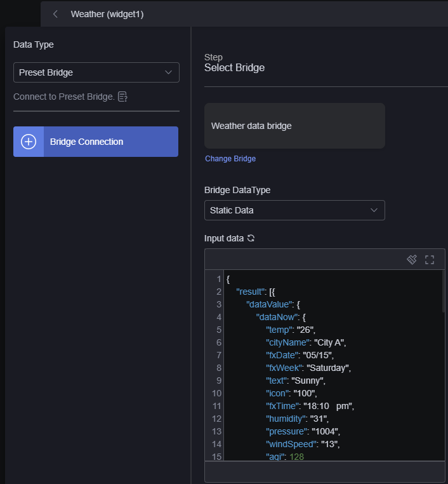Viewport: 448px width, 484px height.
Task: Place cursor on the "cityName" line
Action: pos(306,342)
